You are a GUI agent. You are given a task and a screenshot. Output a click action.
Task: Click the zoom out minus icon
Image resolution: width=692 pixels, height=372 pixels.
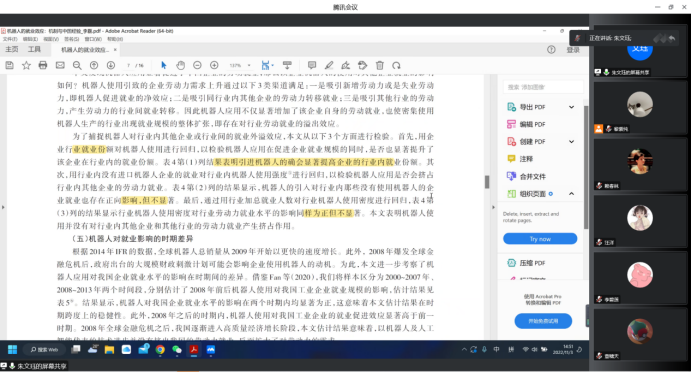pyautogui.click(x=197, y=65)
